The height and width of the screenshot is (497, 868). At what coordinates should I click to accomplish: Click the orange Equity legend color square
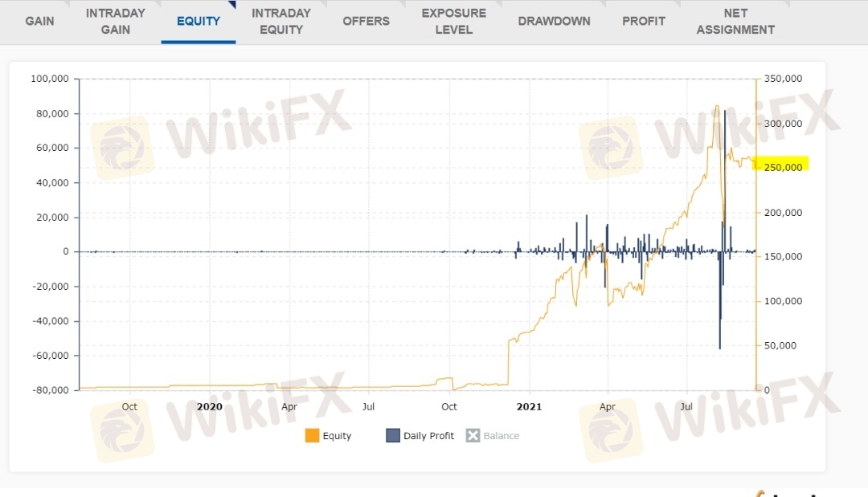click(312, 436)
